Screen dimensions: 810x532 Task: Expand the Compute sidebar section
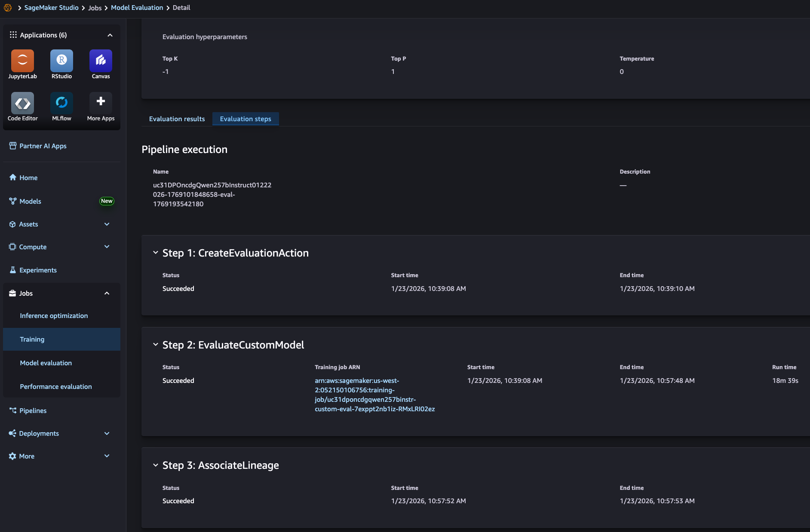pos(107,247)
